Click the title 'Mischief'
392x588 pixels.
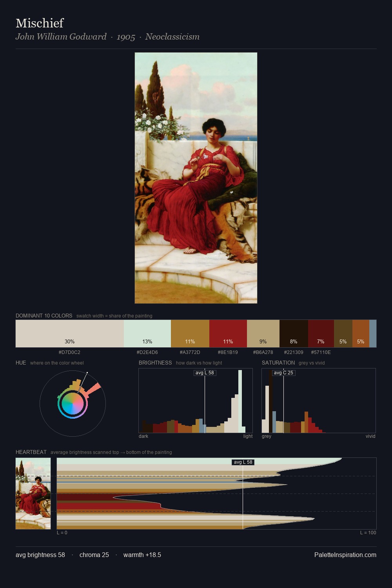[40, 23]
